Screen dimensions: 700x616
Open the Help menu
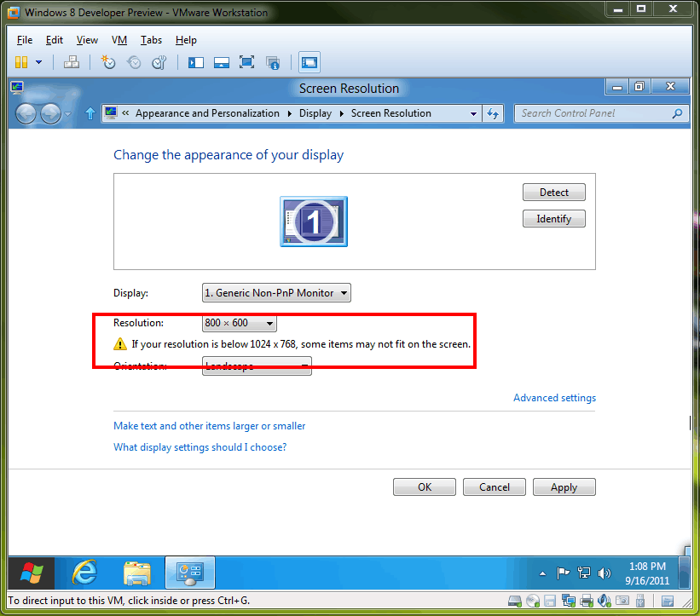coord(186,40)
